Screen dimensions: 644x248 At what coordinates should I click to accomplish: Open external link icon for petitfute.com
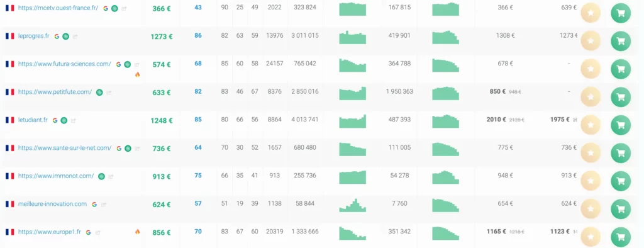pos(109,93)
